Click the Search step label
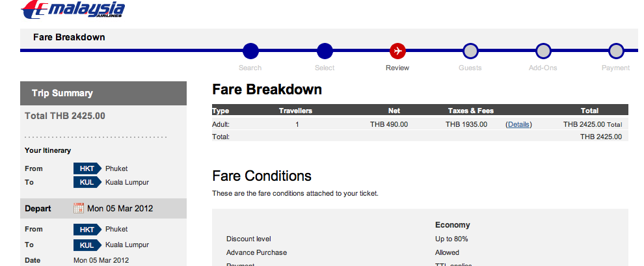 (250, 68)
